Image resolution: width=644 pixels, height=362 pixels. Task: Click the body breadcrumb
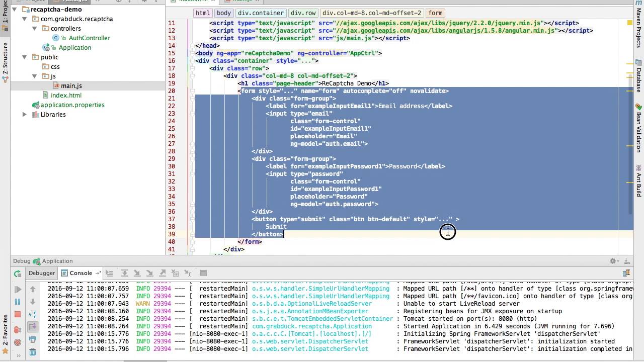pos(224,13)
